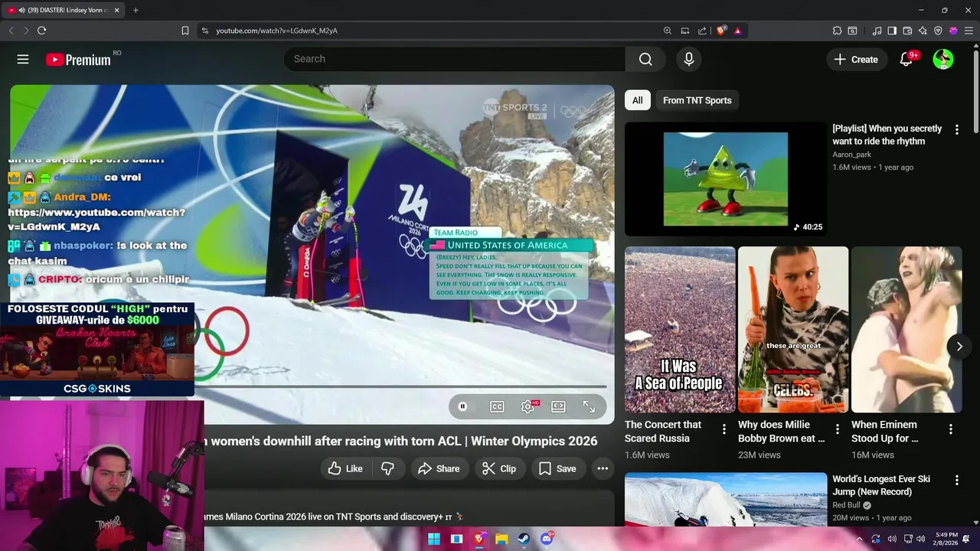980x551 pixels.
Task: Click the YouTube search magnifier button
Action: pos(645,59)
